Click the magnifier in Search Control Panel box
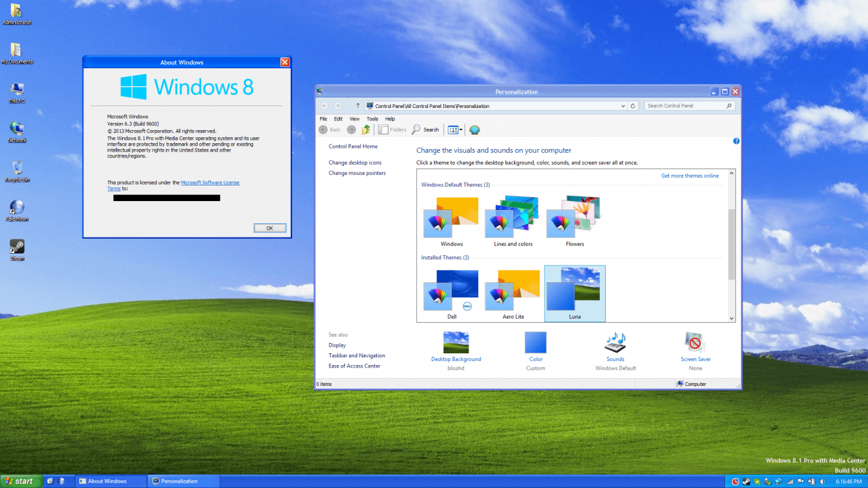Screen dimensions: 868x488 [x=729, y=105]
